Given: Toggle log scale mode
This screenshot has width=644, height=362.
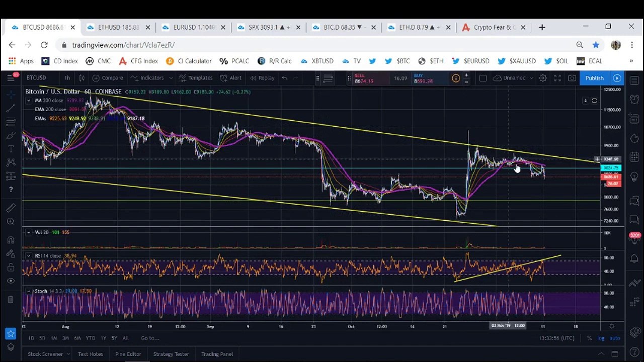Looking at the screenshot, I should pyautogui.click(x=601, y=338).
